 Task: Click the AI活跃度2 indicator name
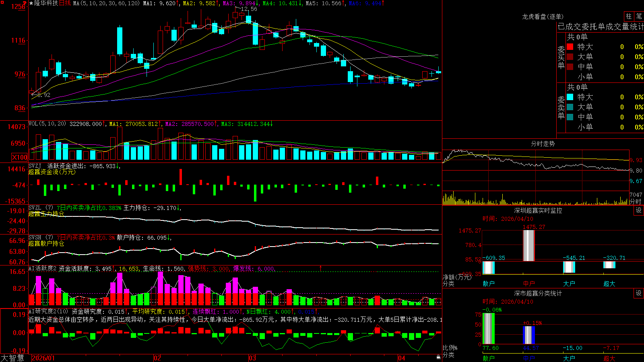point(43,269)
